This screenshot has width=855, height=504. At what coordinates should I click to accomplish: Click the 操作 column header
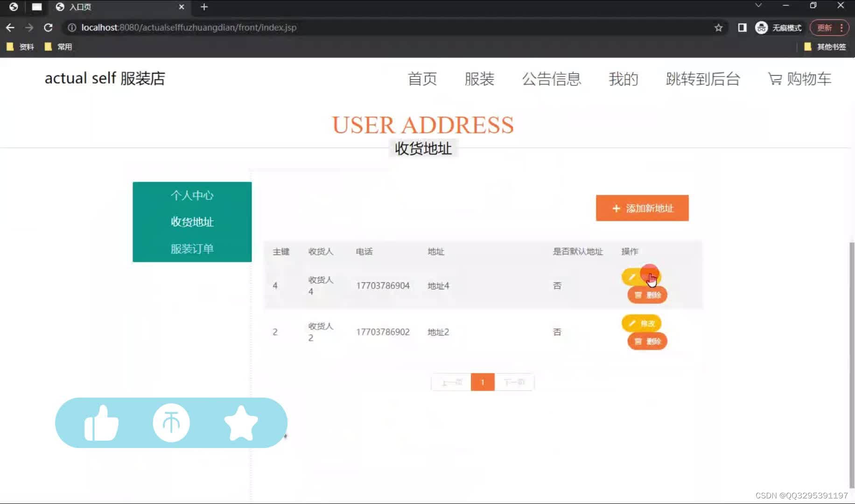click(630, 252)
